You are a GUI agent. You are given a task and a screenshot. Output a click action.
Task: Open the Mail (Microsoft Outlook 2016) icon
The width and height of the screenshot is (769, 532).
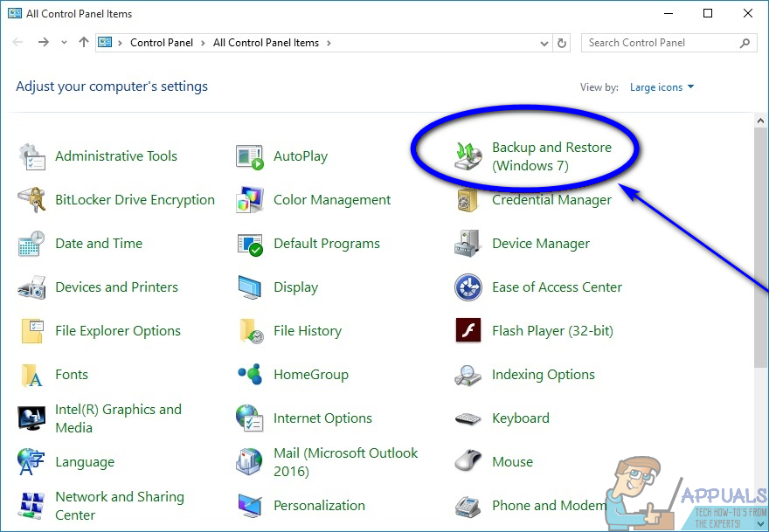[249, 462]
